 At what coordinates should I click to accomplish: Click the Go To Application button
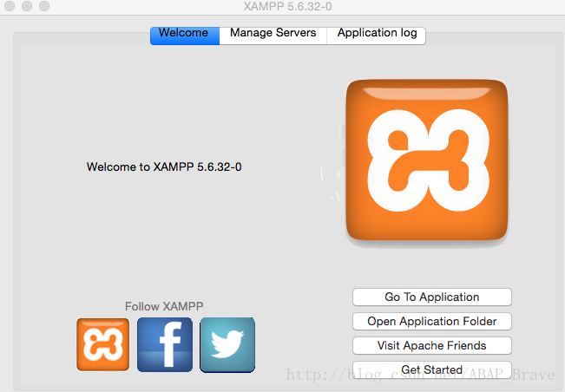[x=432, y=297]
